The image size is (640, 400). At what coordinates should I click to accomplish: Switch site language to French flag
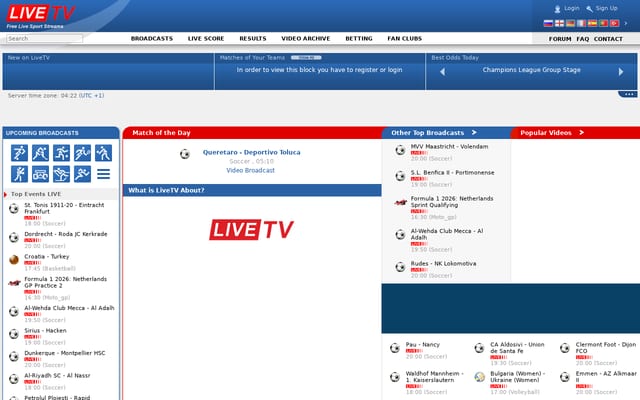point(581,23)
